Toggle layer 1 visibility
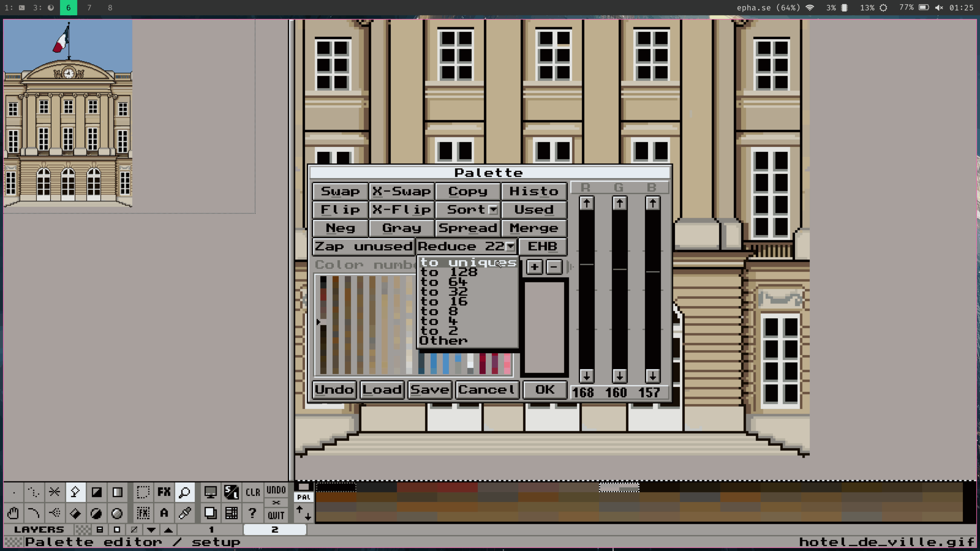 coord(211,530)
